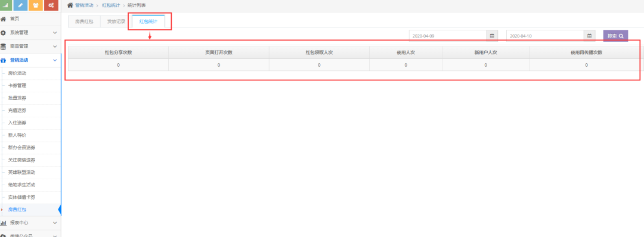Click the 0 value under 使用人次
This screenshot has width=644, height=237.
405,65
